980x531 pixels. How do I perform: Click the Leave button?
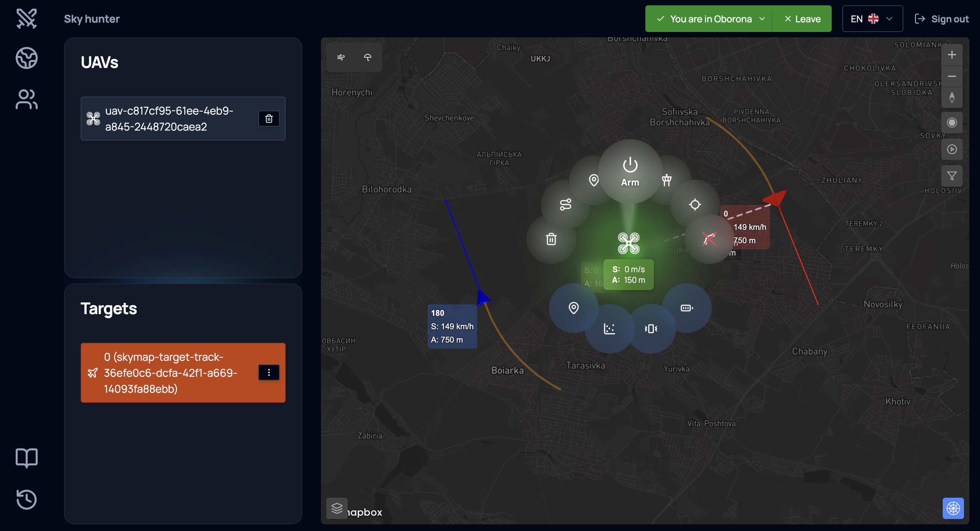pyautogui.click(x=802, y=19)
